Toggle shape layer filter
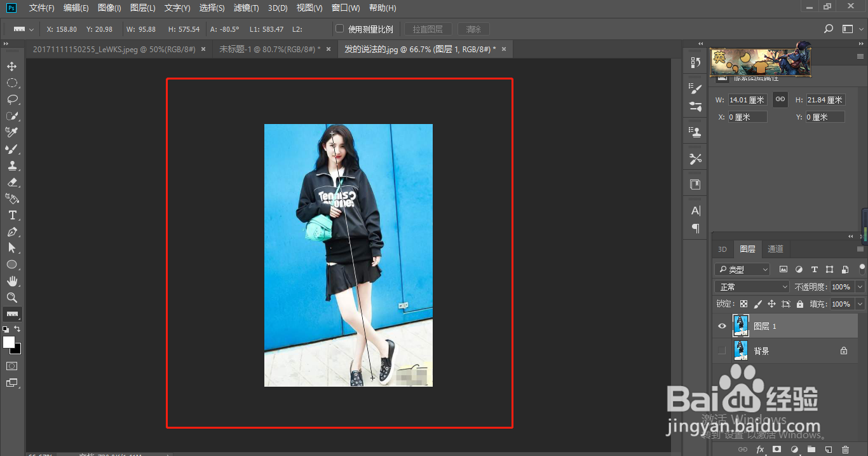Image resolution: width=868 pixels, height=456 pixels. click(829, 270)
